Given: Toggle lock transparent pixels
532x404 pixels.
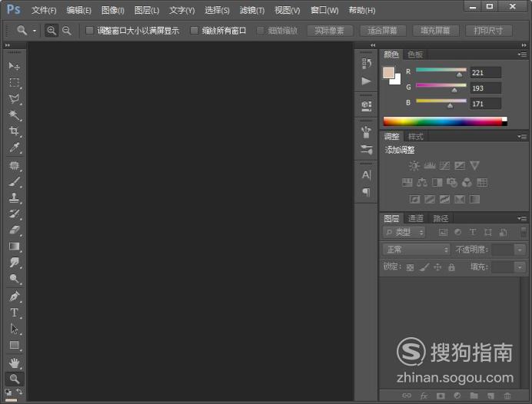Looking at the screenshot, I should (410, 267).
